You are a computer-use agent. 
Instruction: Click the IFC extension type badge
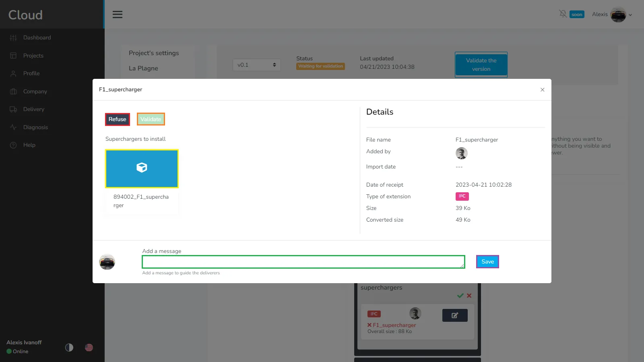coord(462,196)
